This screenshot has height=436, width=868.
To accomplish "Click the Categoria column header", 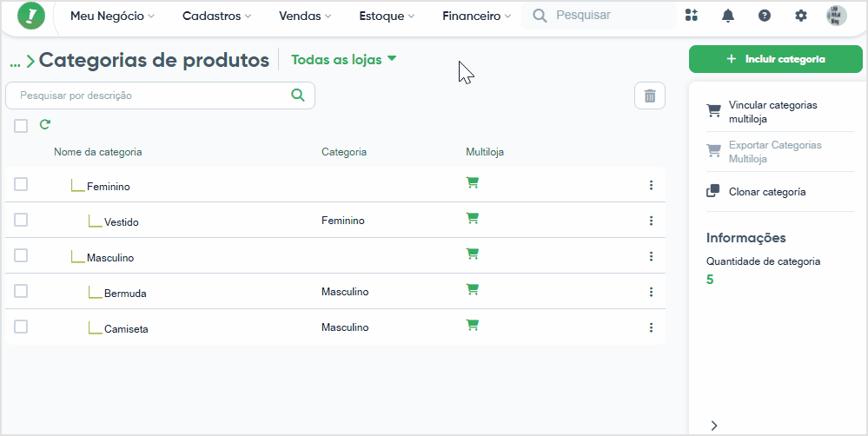I will click(344, 152).
